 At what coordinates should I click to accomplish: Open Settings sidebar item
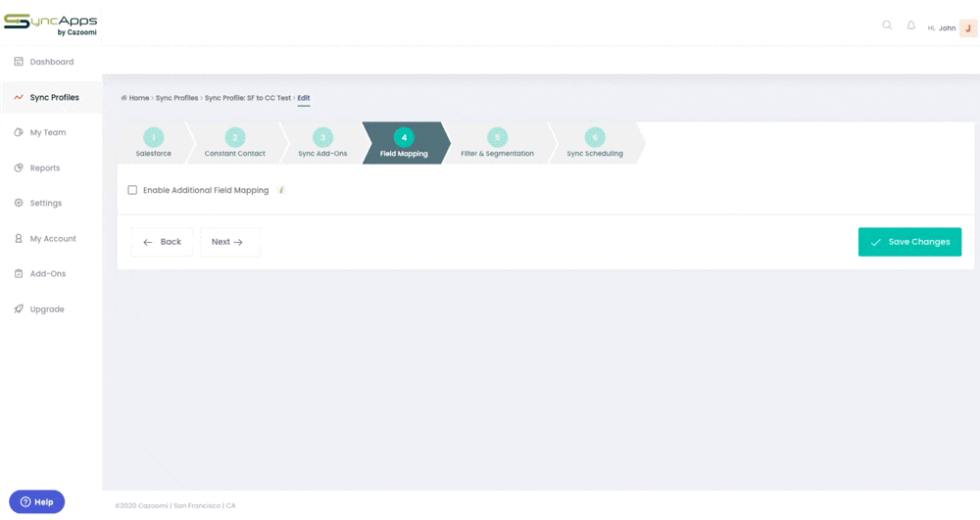51,203
